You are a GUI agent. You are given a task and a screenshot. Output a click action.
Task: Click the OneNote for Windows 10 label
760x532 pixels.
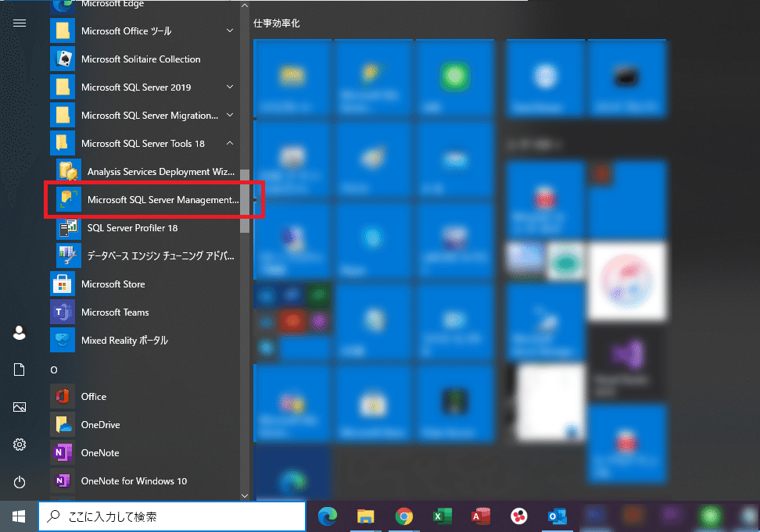tap(134, 481)
